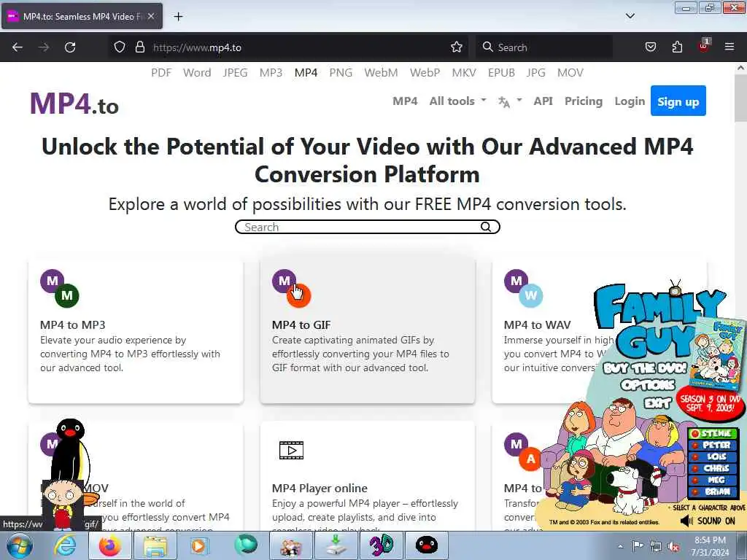Open Windows Media Player from taskbar

point(198,545)
